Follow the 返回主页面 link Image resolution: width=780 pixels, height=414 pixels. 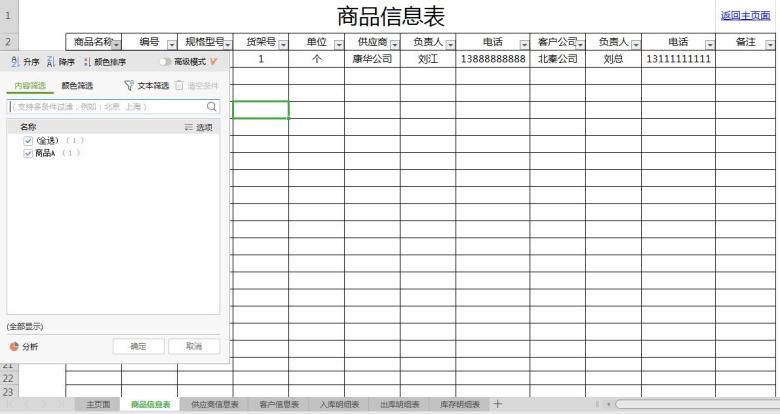point(745,15)
